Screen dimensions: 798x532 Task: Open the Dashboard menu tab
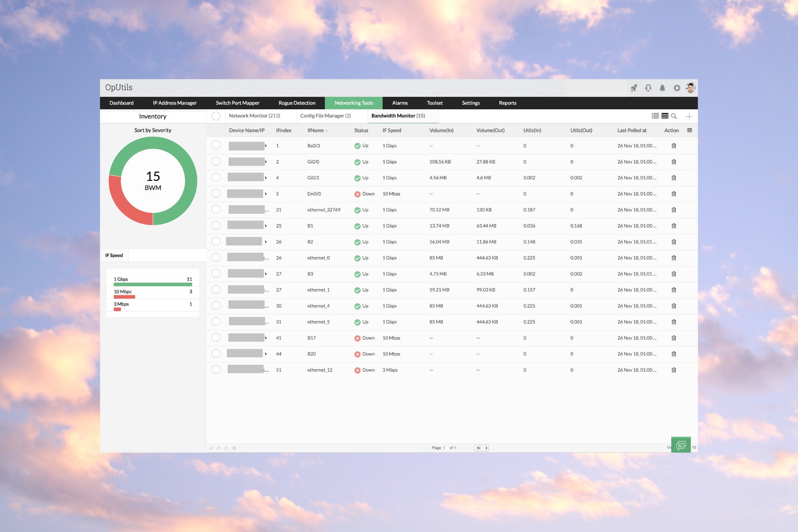121,103
